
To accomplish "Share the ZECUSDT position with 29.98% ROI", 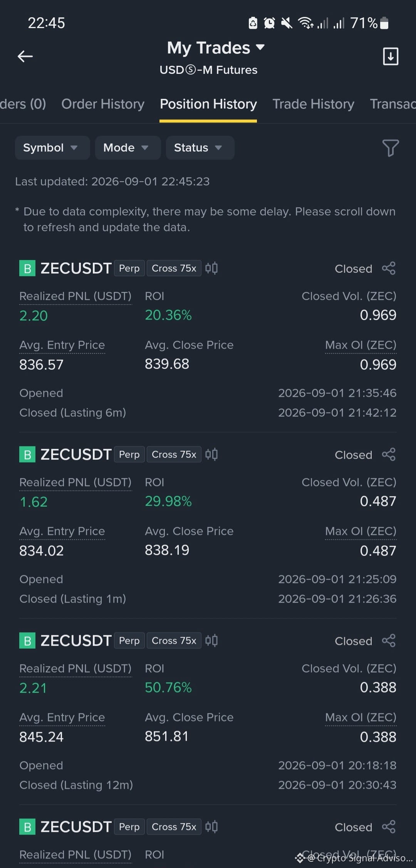I will (389, 454).
